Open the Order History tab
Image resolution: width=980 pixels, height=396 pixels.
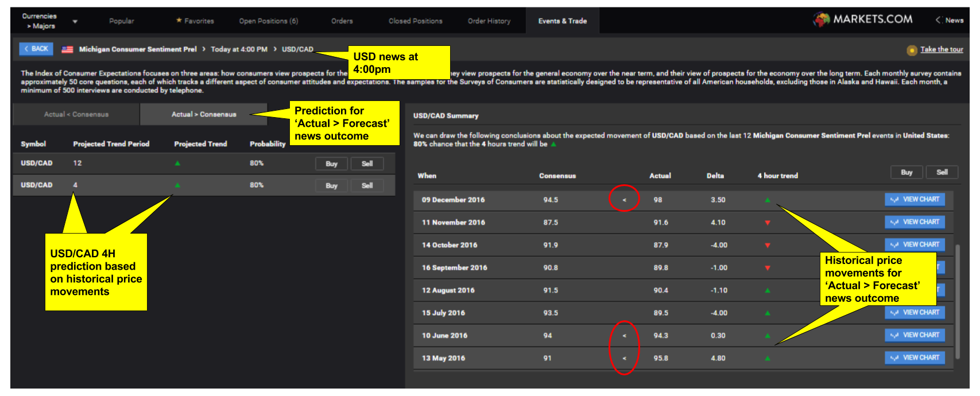489,21
